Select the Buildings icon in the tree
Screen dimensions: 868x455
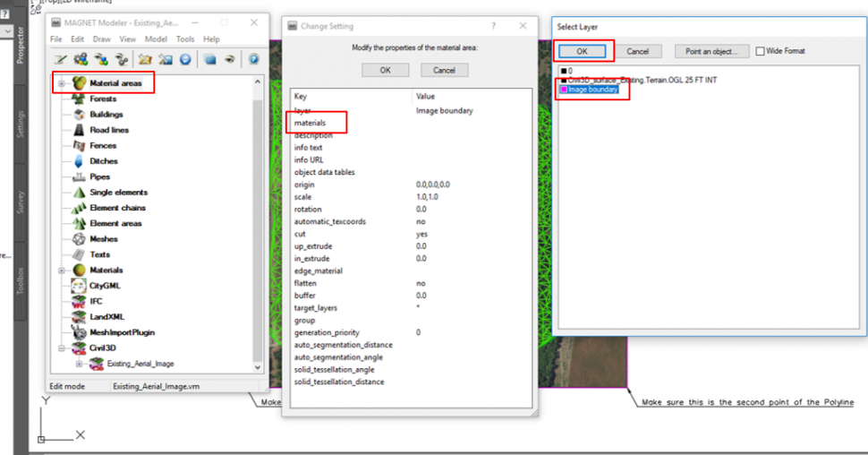[x=79, y=115]
